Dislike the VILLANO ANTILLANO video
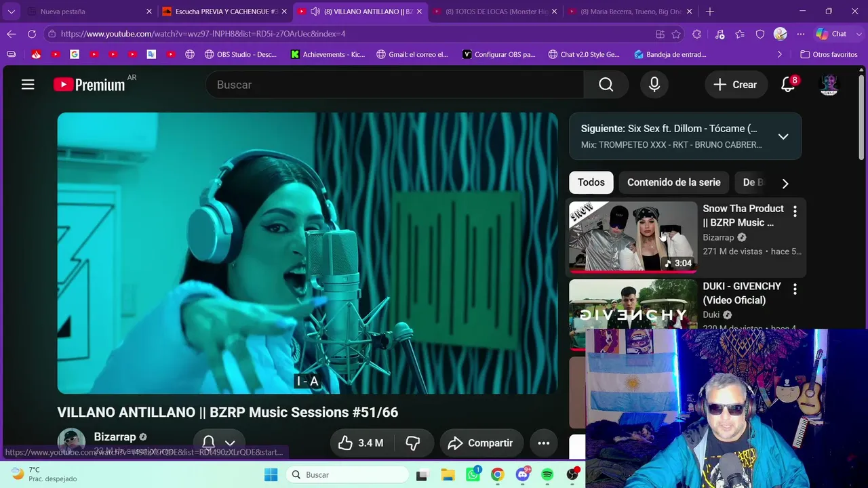The image size is (868, 488). (413, 443)
